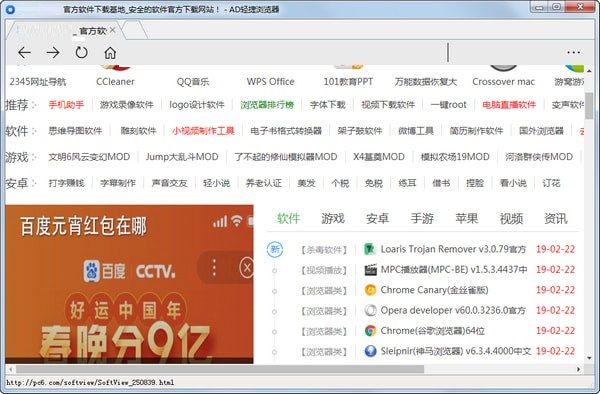600x394 pixels.
Task: Open the vertical dots on Baidu banner
Action: [x=214, y=267]
